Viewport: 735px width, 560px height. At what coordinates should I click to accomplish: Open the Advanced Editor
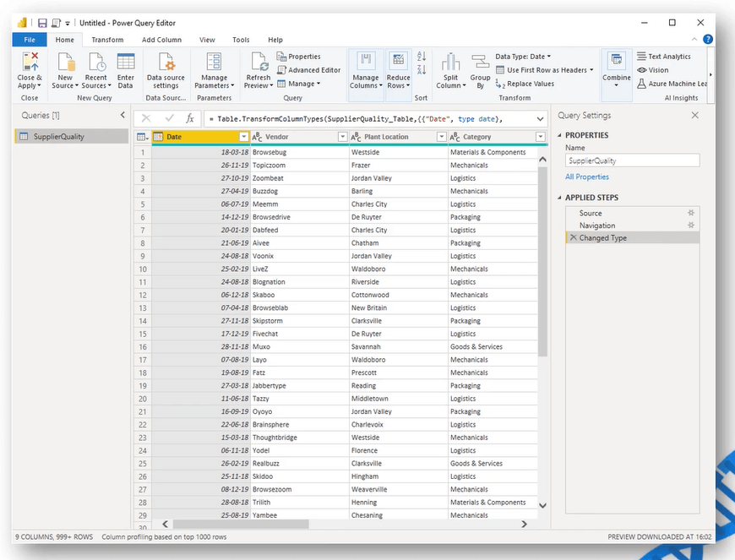click(x=309, y=70)
